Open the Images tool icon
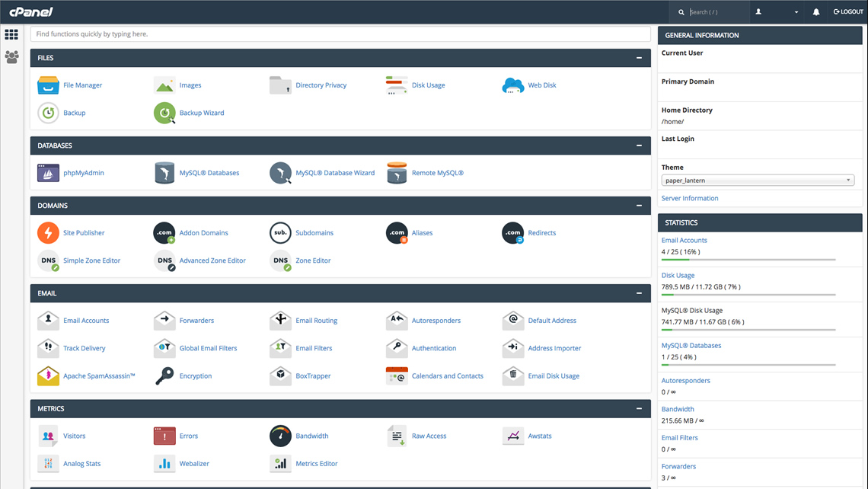 [x=164, y=85]
